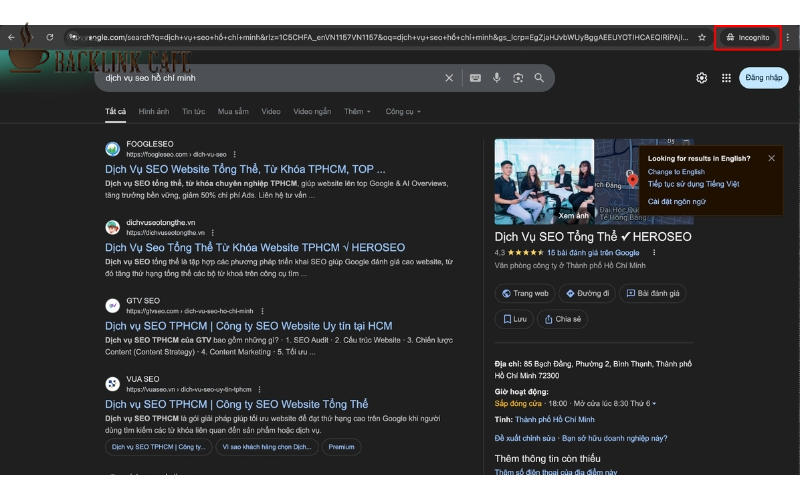
Task: Clear the search box with X icon
Action: click(449, 78)
